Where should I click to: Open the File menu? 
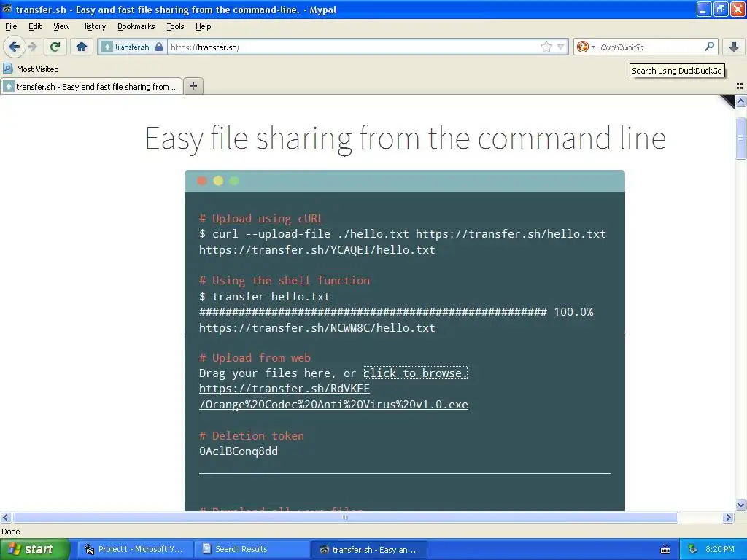[11, 26]
